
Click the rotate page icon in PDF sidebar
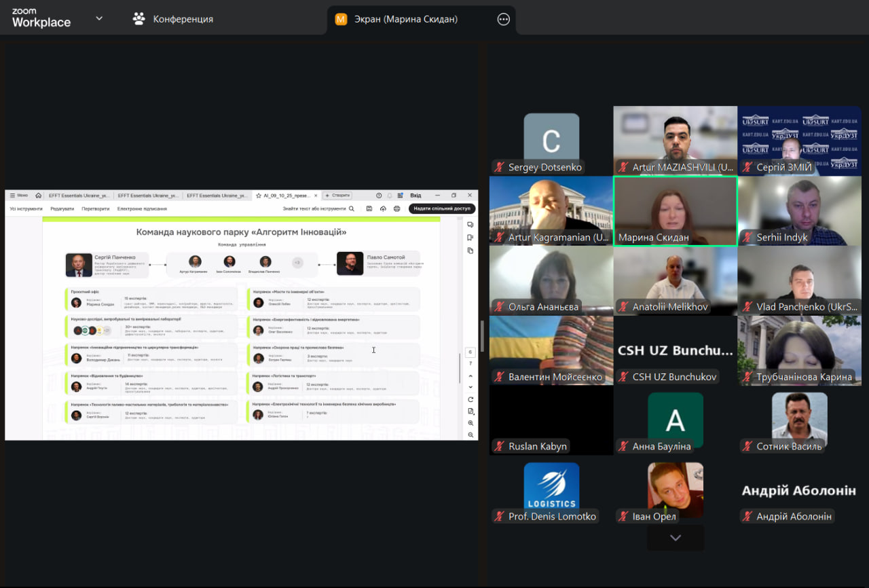click(470, 399)
